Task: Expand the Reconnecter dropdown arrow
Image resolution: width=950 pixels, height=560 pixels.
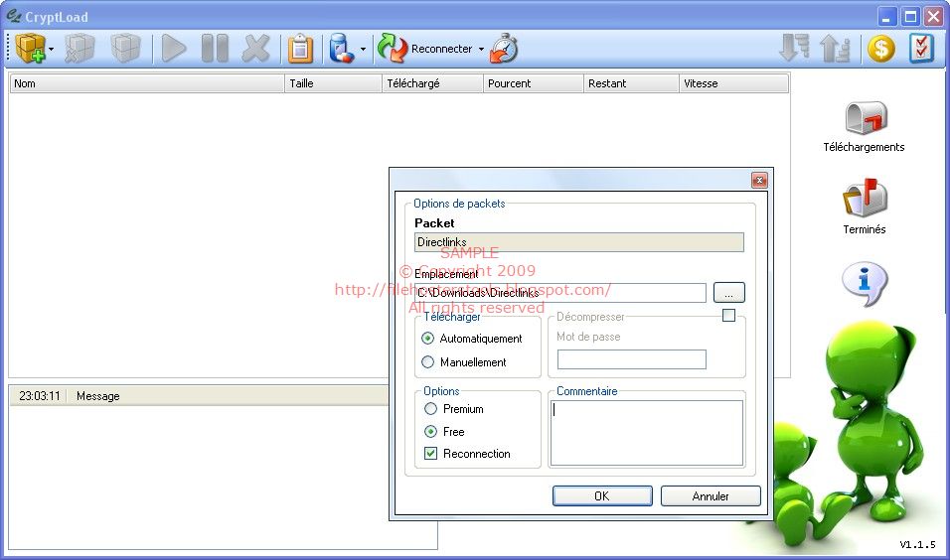Action: click(x=481, y=49)
